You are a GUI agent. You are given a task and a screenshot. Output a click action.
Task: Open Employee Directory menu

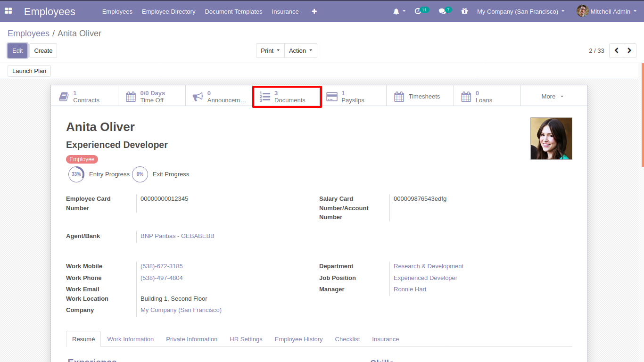click(169, 11)
